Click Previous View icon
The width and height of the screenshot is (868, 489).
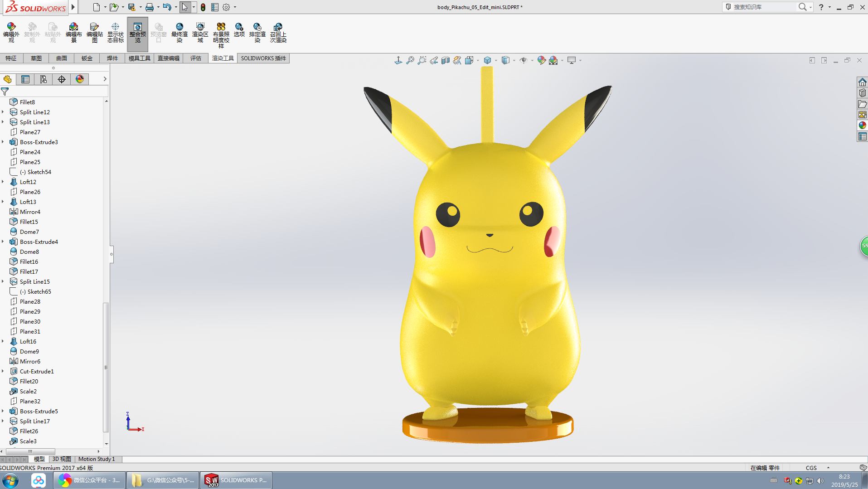click(x=434, y=60)
